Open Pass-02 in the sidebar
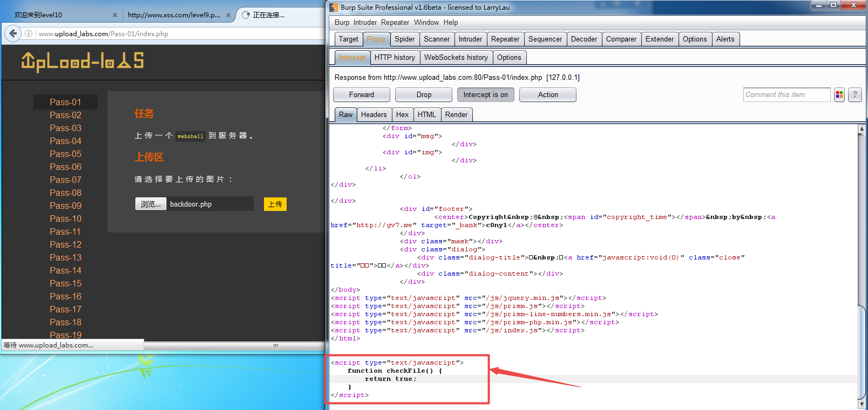The width and height of the screenshot is (868, 410). [x=65, y=115]
